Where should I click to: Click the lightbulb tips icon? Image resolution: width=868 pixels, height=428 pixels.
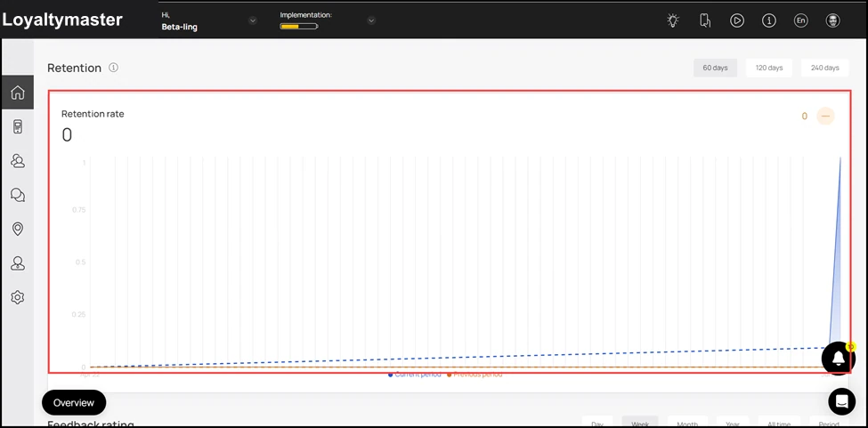coord(673,20)
